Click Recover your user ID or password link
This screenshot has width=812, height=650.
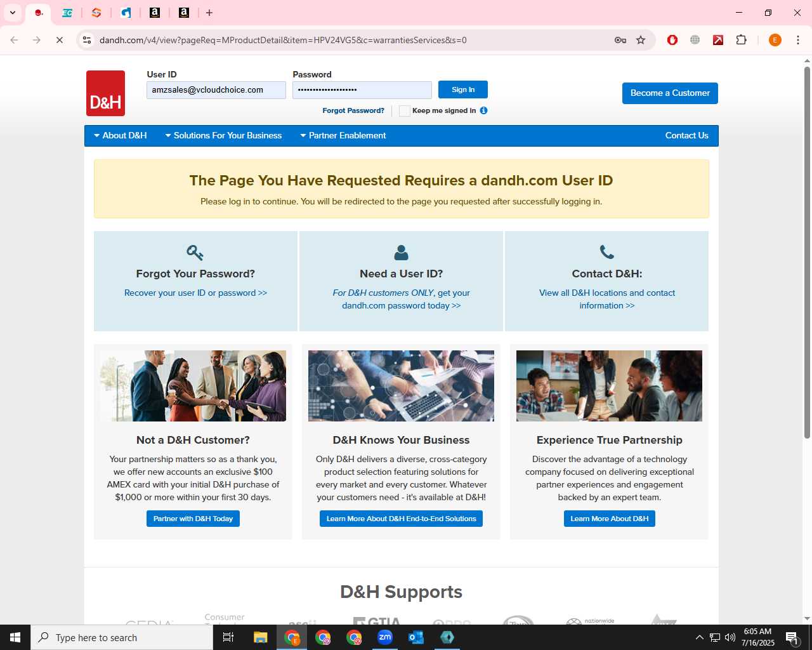(195, 293)
